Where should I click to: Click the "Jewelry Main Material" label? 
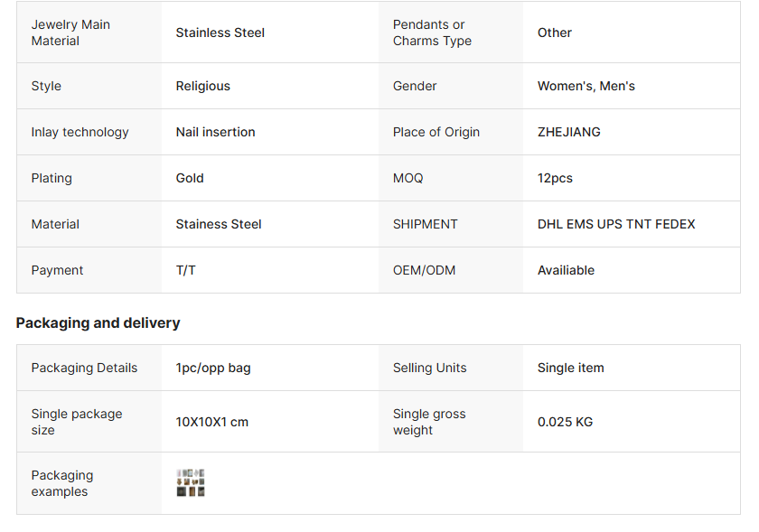(x=70, y=33)
